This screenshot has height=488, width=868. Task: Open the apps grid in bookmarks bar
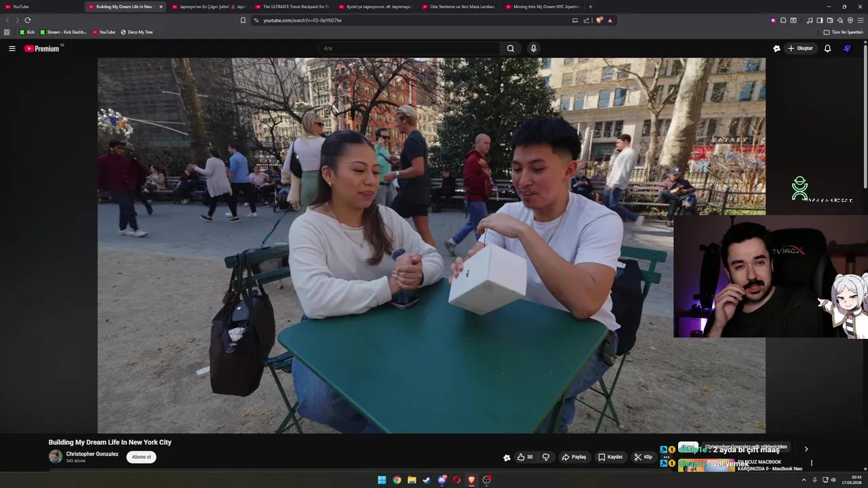coord(7,32)
